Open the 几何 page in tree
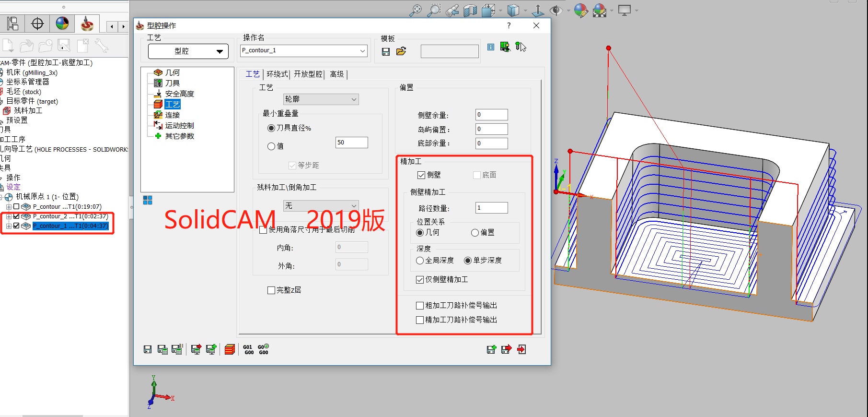This screenshot has height=417, width=868. pos(173,72)
